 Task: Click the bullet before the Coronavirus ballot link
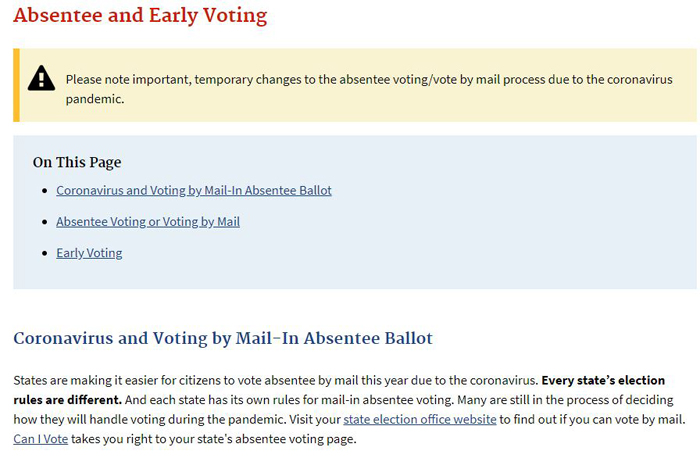(45, 191)
